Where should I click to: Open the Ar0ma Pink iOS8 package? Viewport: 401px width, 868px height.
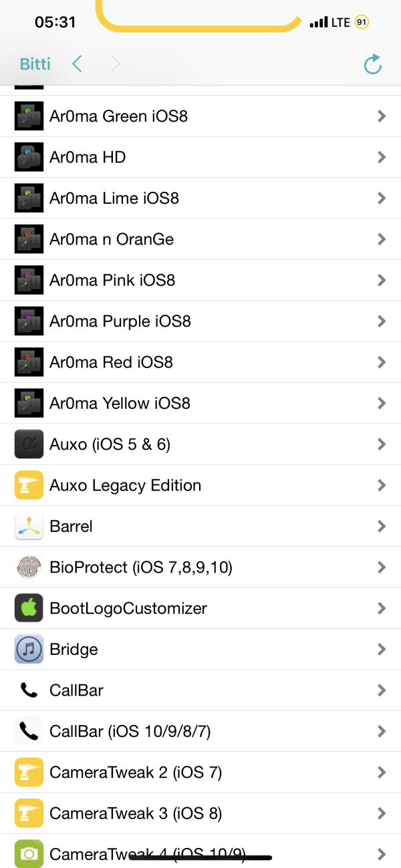pyautogui.click(x=112, y=280)
